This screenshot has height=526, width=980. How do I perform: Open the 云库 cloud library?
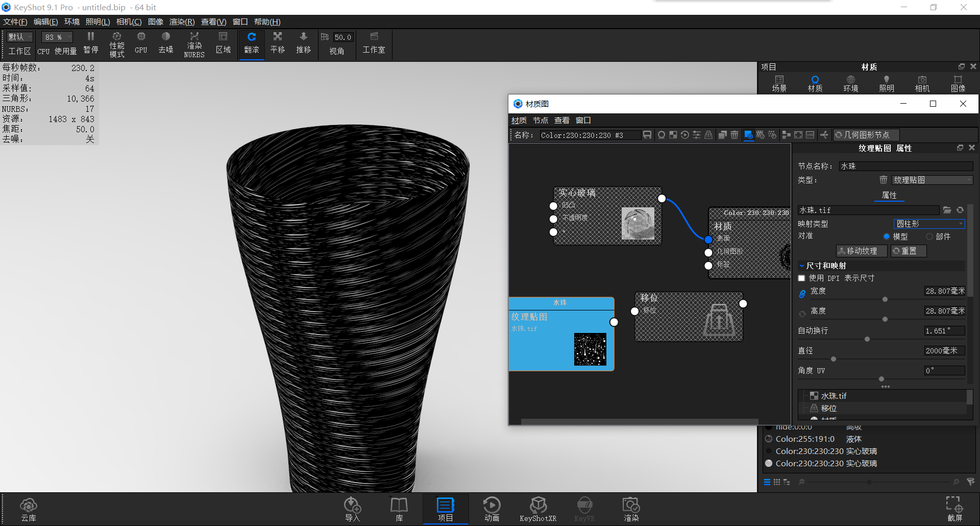click(29, 508)
